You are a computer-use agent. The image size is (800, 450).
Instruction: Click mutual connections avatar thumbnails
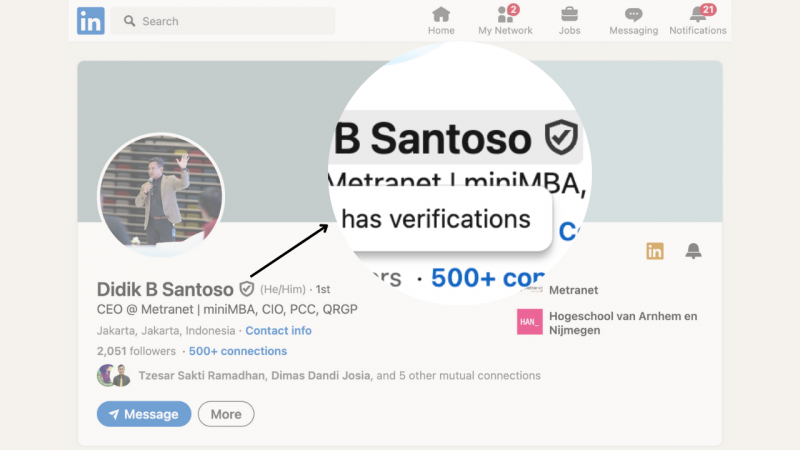point(114,376)
